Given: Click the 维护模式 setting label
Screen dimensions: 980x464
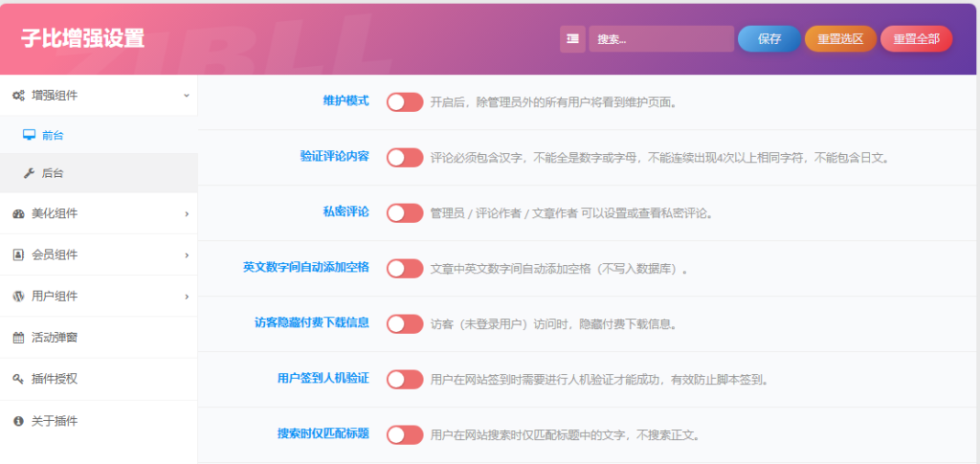Looking at the screenshot, I should click(x=345, y=101).
